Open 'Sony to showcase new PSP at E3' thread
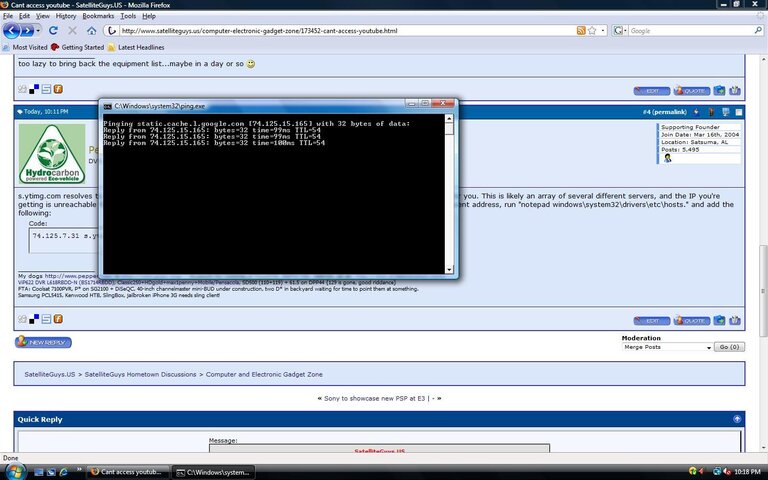 tap(375, 398)
